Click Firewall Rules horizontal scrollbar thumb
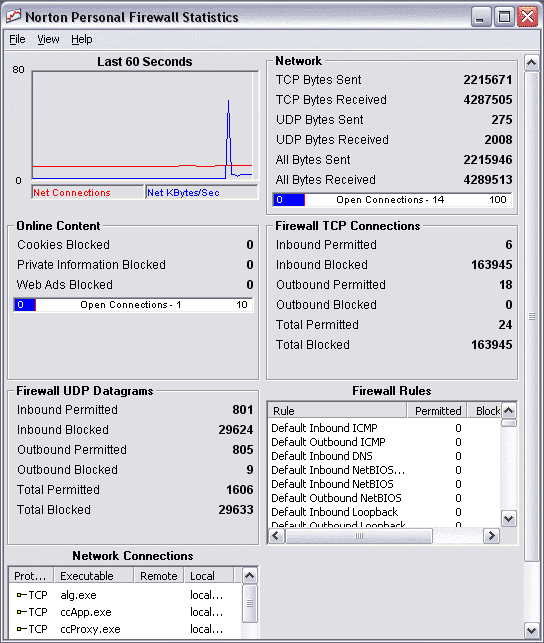544x643 pixels. (x=359, y=536)
